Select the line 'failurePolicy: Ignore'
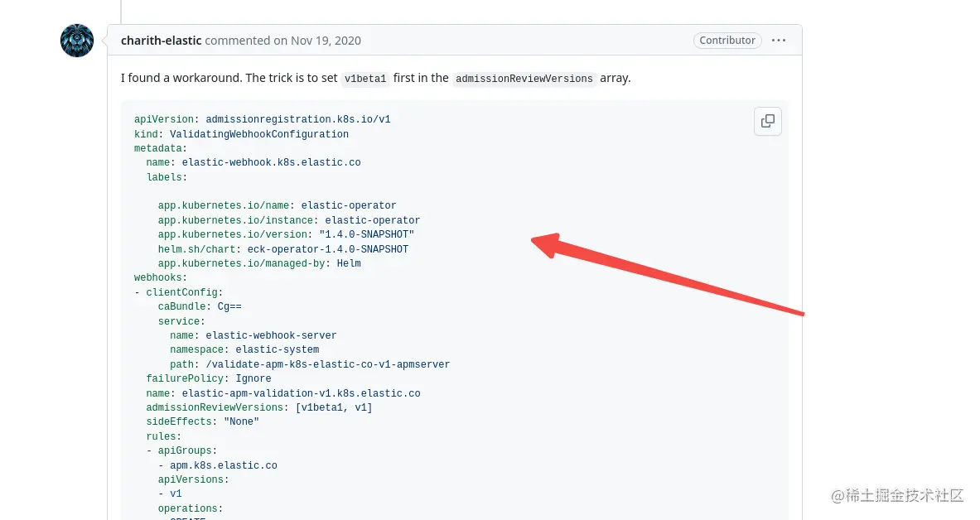The image size is (980, 520). point(209,378)
